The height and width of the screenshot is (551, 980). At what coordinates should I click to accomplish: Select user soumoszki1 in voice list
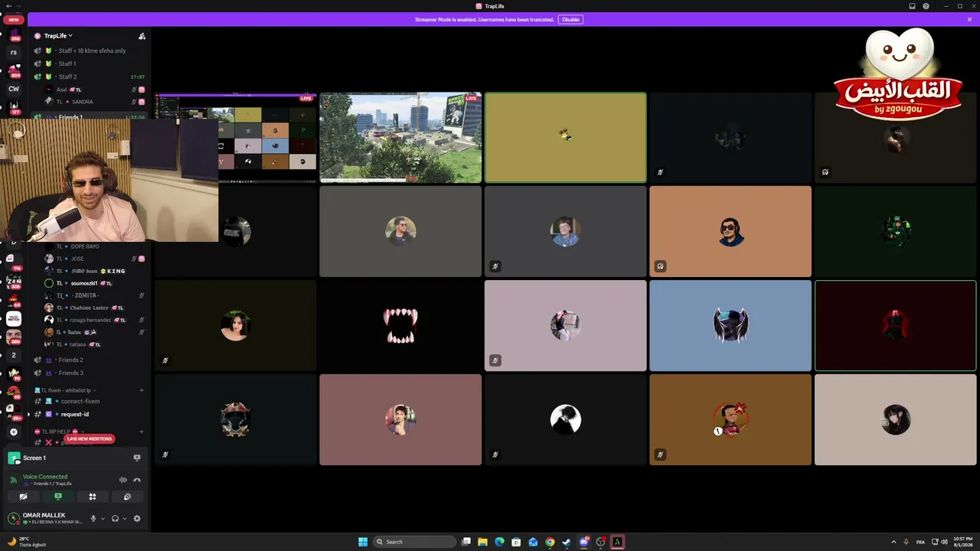[x=92, y=283]
